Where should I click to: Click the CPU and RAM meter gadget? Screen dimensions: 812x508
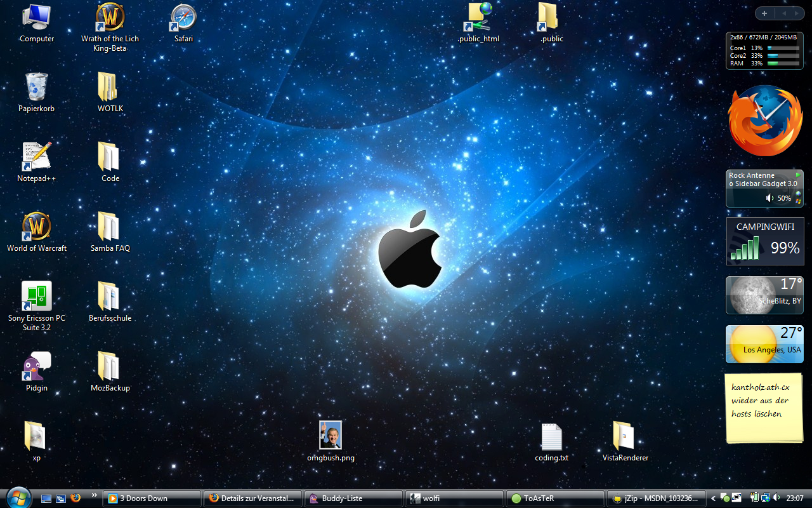(764, 51)
